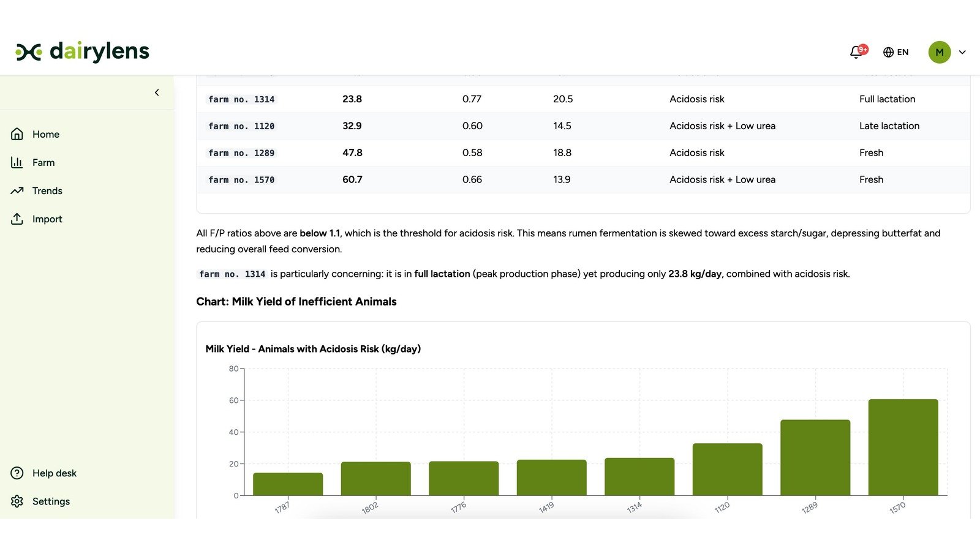Screen dimensions: 980x551
Task: Click the 32.9 milk yield value
Action: click(352, 126)
